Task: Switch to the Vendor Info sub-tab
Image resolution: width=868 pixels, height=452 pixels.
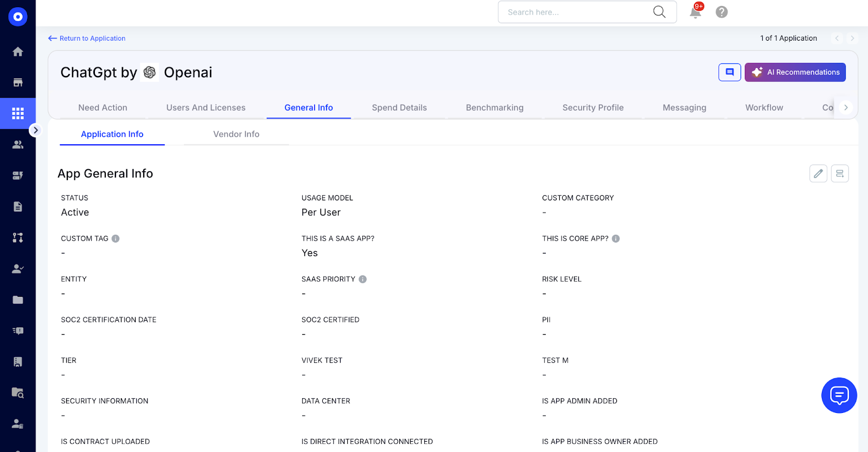Action: click(x=237, y=134)
